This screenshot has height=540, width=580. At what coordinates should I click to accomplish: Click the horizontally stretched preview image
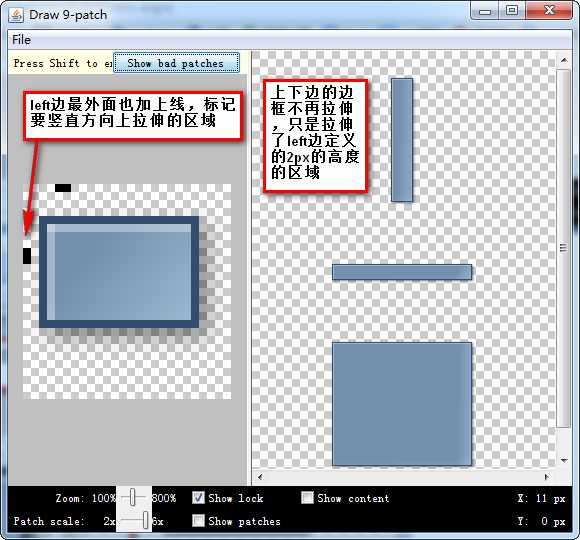point(402,272)
